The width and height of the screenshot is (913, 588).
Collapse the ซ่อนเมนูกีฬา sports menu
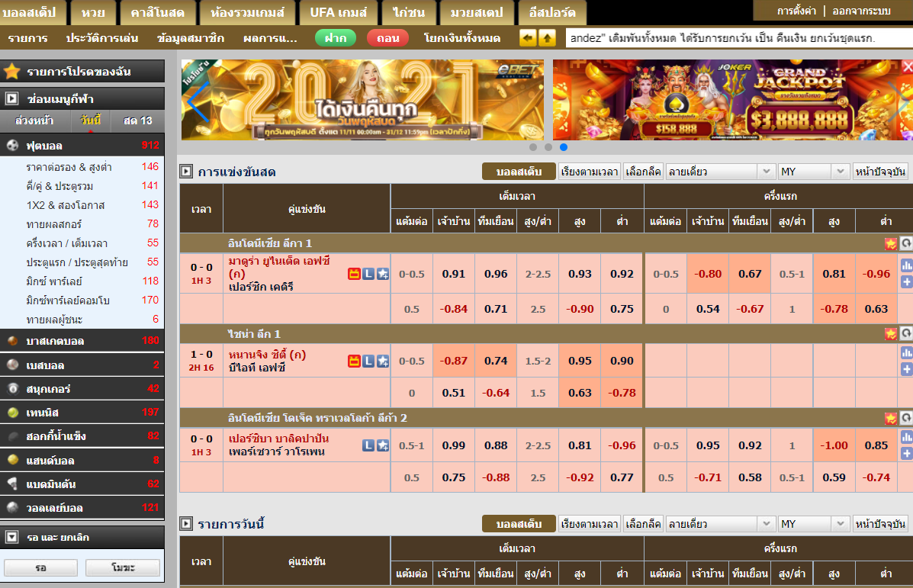[x=11, y=98]
